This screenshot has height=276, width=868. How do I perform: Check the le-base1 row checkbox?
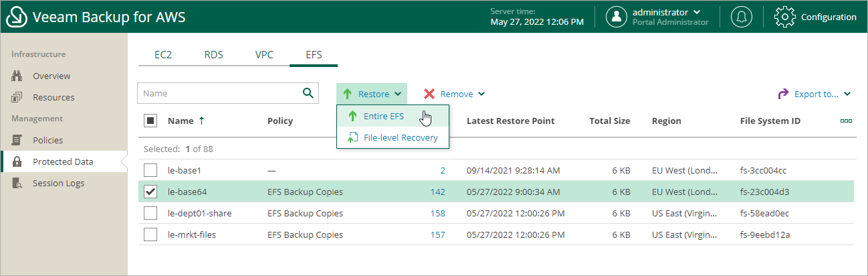pos(150,170)
